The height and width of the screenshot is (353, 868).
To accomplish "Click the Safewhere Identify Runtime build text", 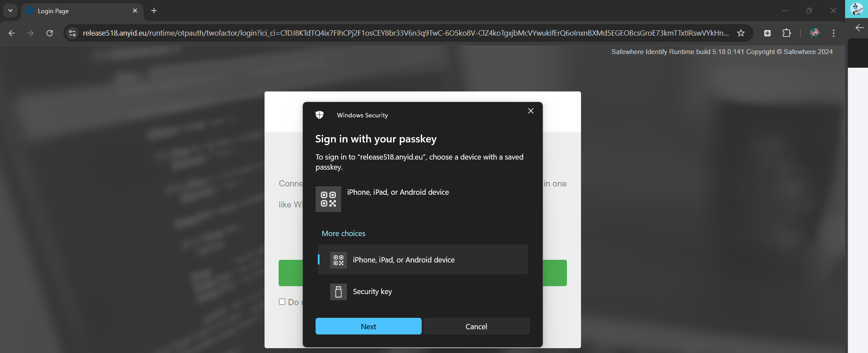I will tap(722, 52).
